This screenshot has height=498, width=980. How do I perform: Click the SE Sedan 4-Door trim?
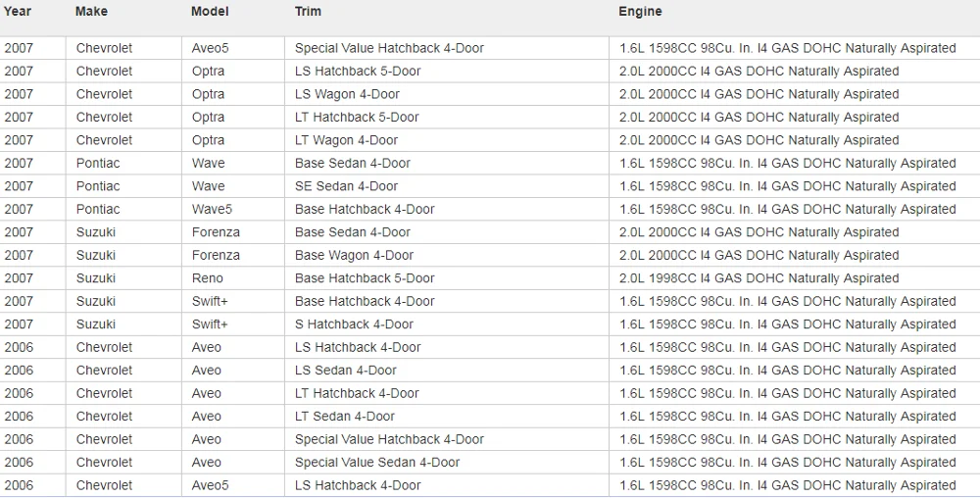pyautogui.click(x=346, y=186)
